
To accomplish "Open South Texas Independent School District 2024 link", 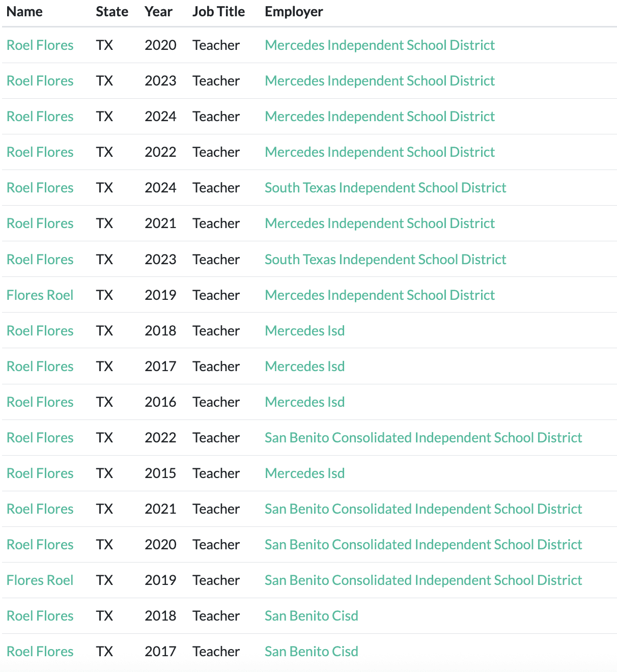I will (385, 188).
